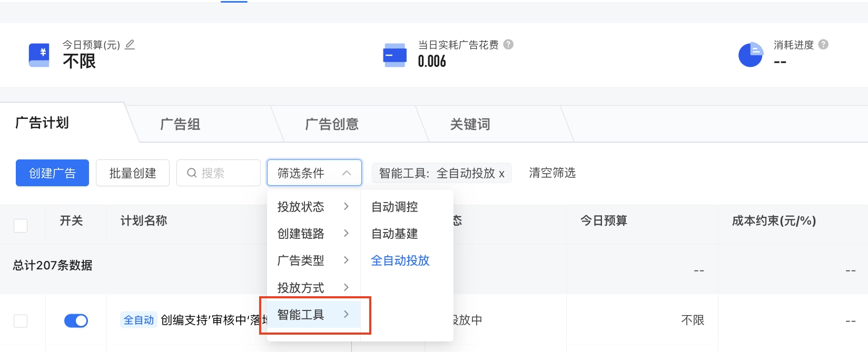Click the 全自动 tag on the campaign row
Image resolution: width=868 pixels, height=352 pixels.
pos(138,320)
